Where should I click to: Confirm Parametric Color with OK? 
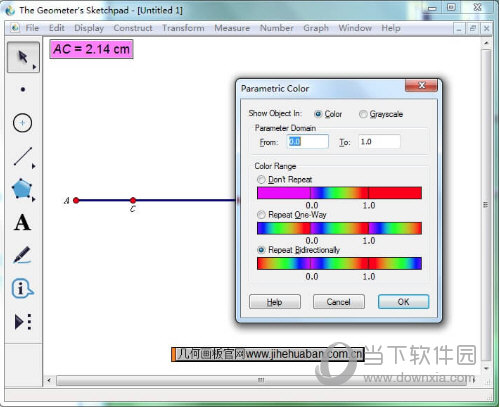tap(403, 302)
